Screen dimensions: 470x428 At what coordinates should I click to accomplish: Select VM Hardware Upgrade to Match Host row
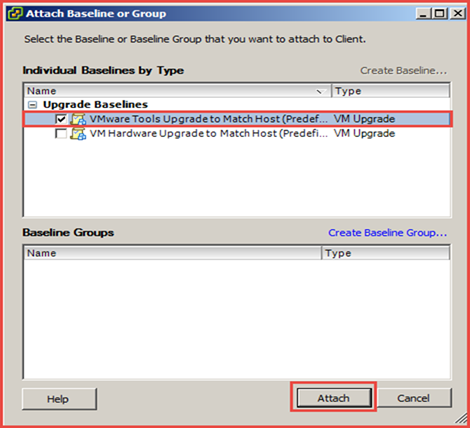(x=237, y=134)
